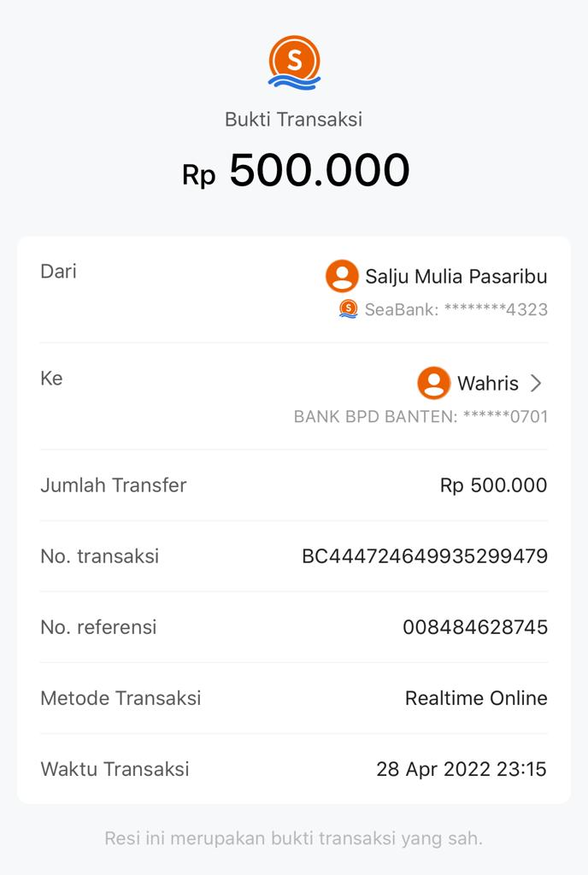Viewport: 588px width, 875px height.
Task: Click sender avatar beside Salju Mulia Pasaribu
Action: point(342,276)
